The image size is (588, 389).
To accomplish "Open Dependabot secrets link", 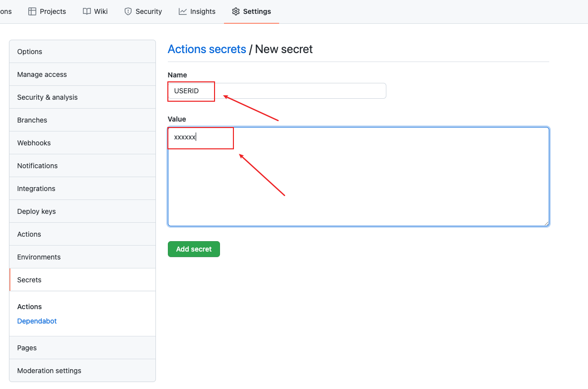I will point(37,321).
